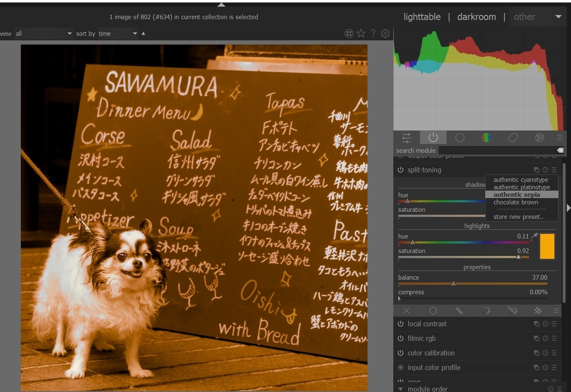The height and width of the screenshot is (392, 571).
Task: Open the correct modules group icon
Action: pos(513,137)
